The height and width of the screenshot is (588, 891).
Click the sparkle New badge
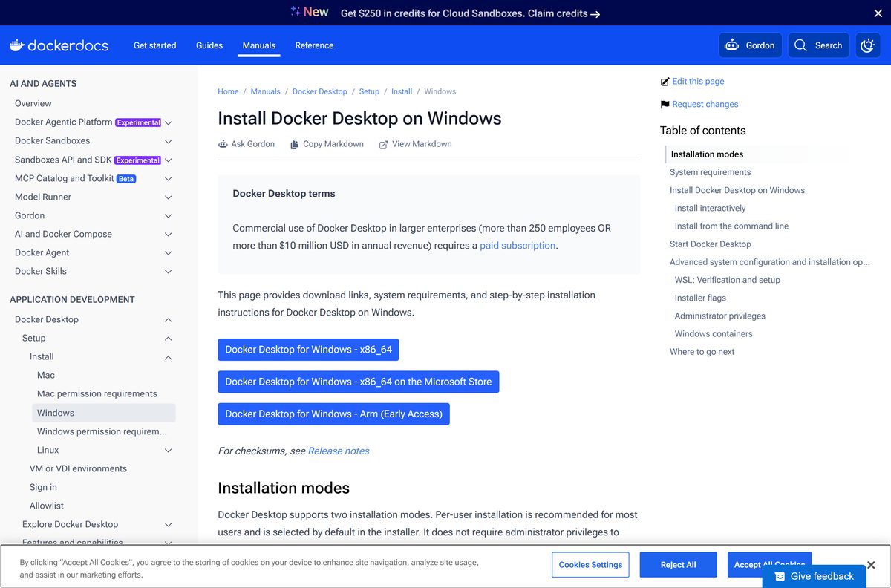tap(310, 12)
